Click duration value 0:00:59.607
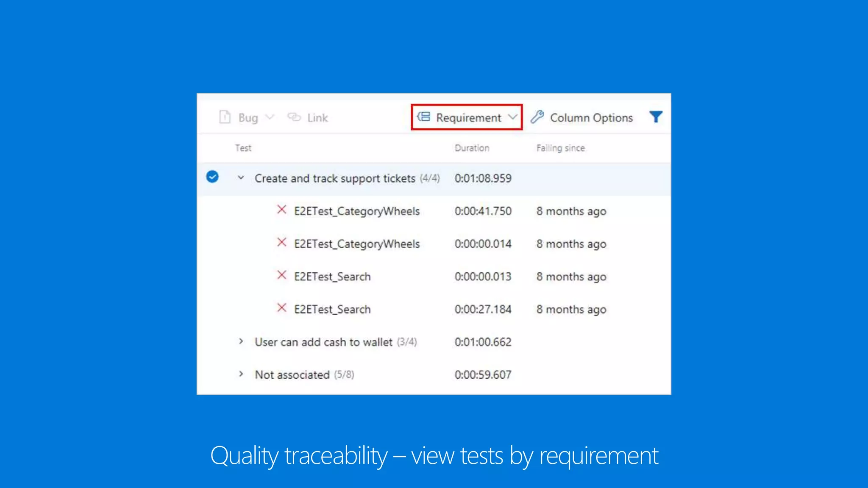 click(x=483, y=374)
